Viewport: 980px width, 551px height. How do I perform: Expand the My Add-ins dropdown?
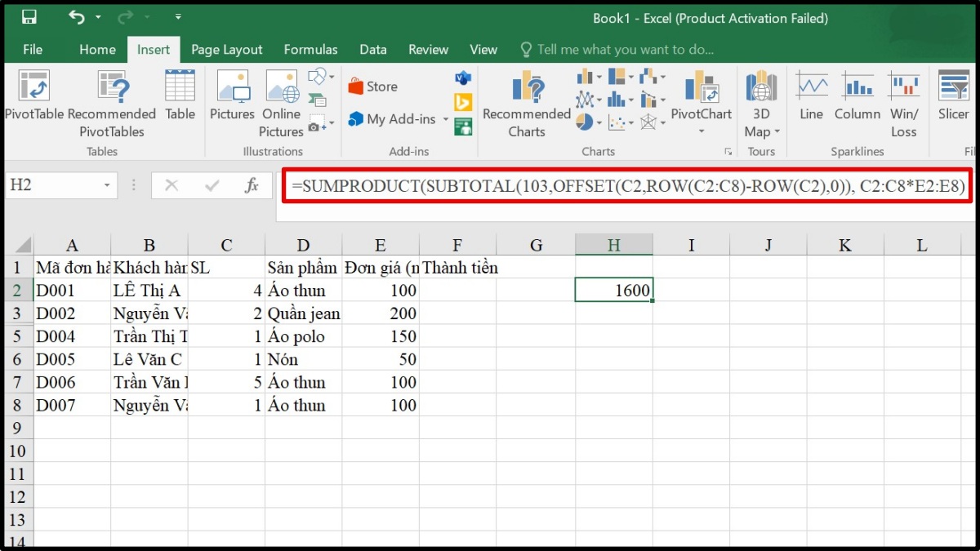click(446, 119)
